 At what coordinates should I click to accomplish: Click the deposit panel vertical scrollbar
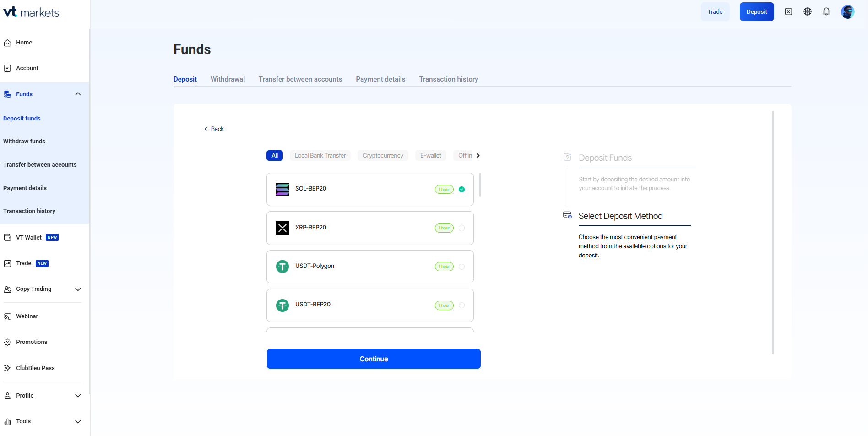pyautogui.click(x=773, y=233)
